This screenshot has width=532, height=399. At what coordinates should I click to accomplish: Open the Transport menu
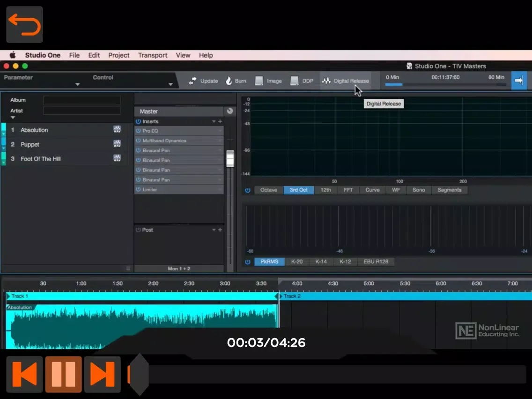(153, 55)
